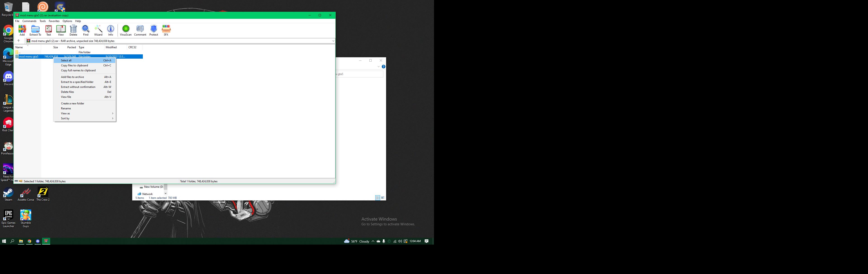
Task: Run Test on the archive
Action: click(49, 30)
